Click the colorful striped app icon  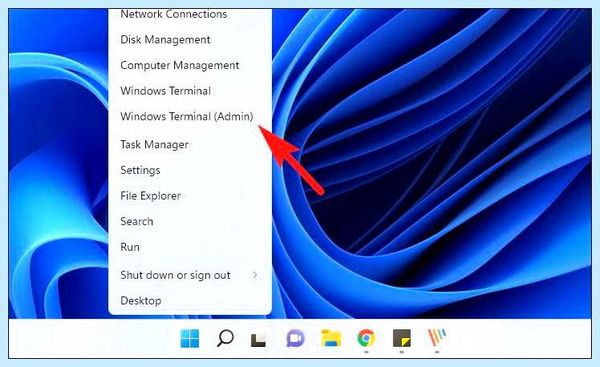437,338
